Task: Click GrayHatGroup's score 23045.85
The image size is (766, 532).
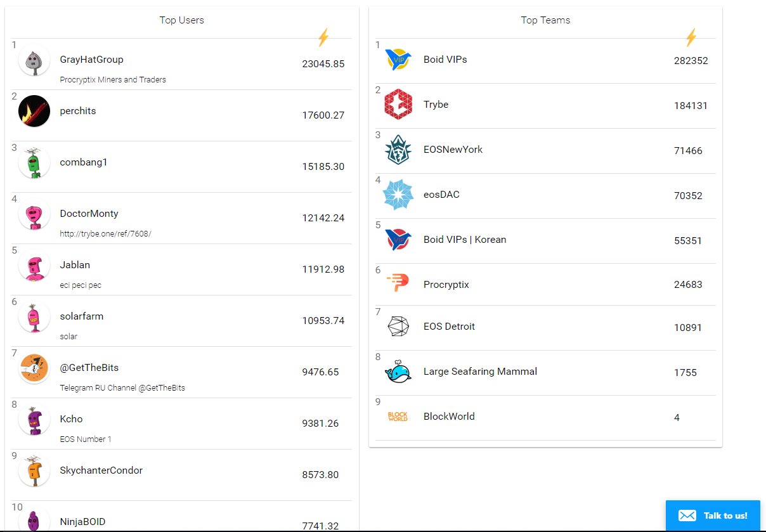Action: pos(323,64)
